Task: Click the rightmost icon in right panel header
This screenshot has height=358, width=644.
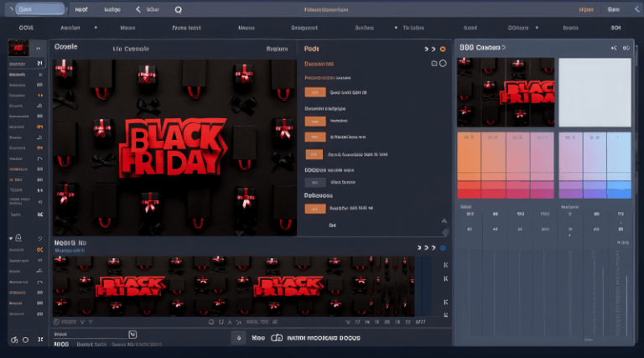Action: click(x=626, y=48)
